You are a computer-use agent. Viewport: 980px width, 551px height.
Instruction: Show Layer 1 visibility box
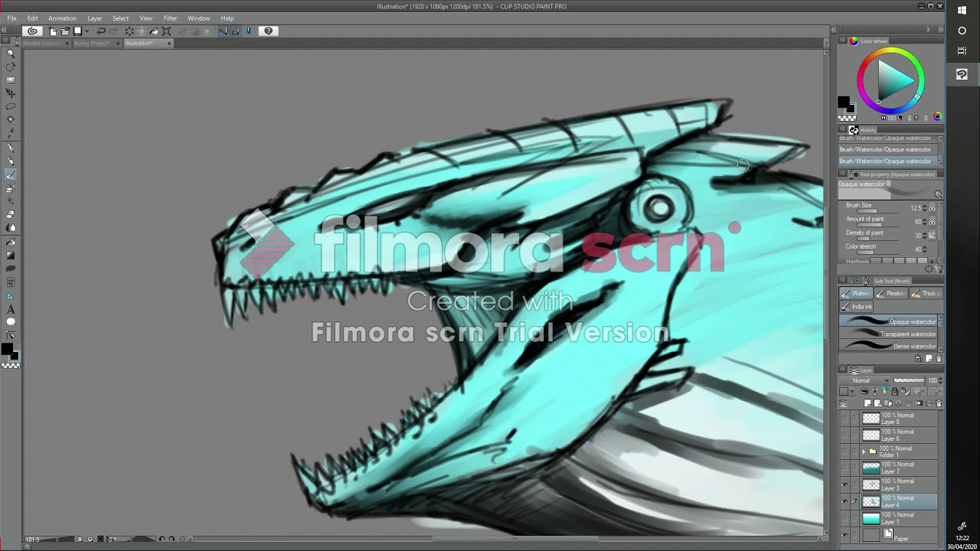coord(844,518)
